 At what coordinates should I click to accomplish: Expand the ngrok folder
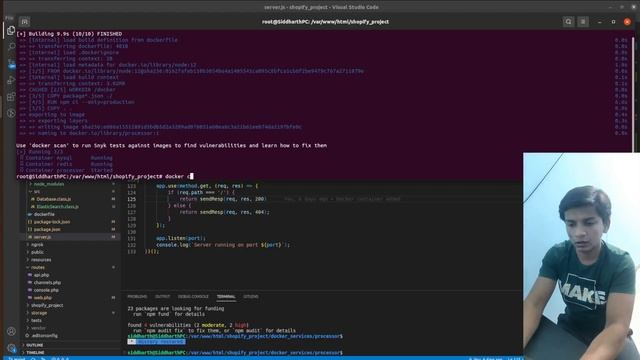(37, 244)
